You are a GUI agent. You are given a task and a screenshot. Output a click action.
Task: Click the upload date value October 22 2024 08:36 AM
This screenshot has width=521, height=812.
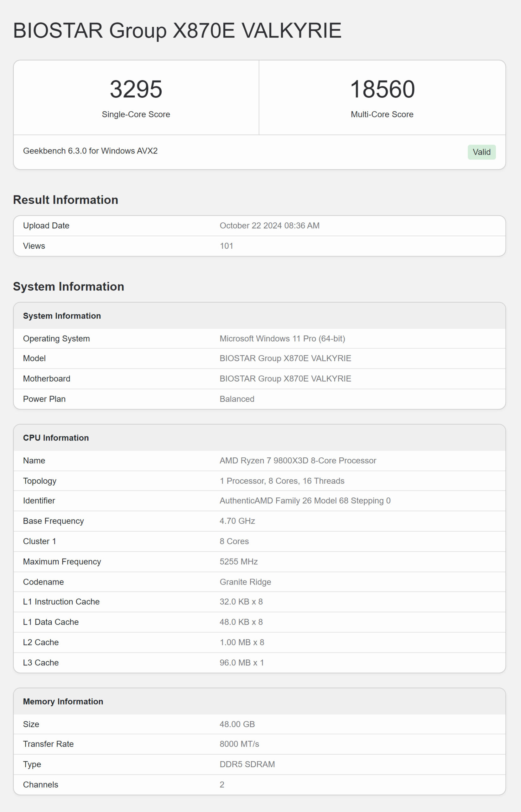[270, 226]
